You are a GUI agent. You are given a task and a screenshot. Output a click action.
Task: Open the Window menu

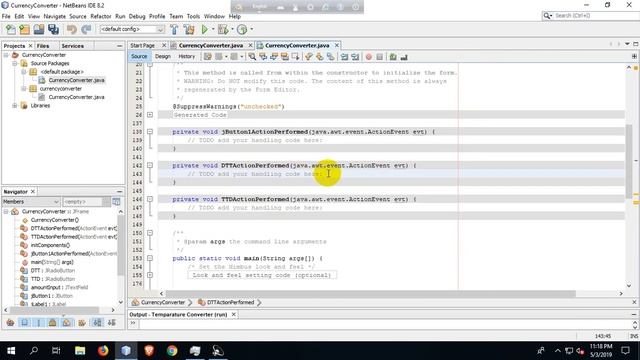pos(214,16)
